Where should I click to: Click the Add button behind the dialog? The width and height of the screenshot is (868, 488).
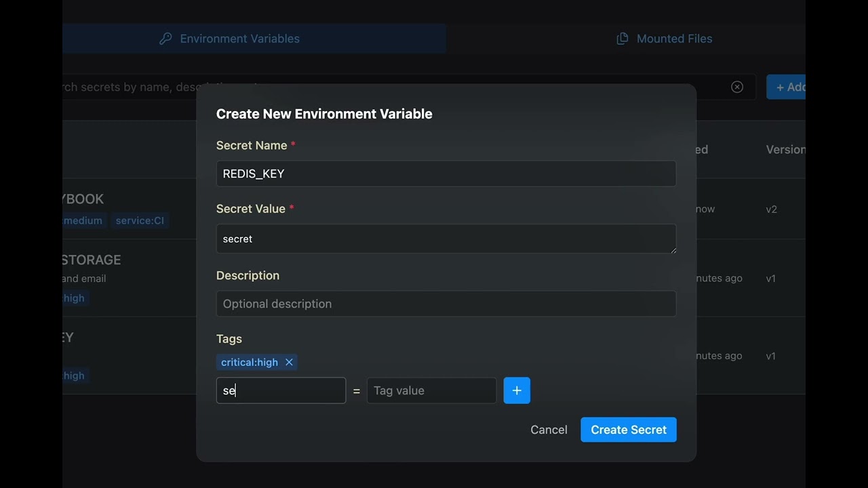click(787, 87)
